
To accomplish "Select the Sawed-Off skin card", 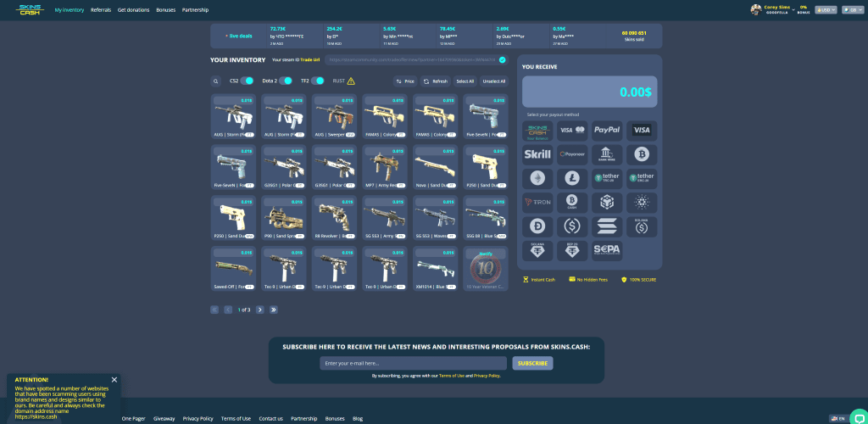I will point(233,269).
